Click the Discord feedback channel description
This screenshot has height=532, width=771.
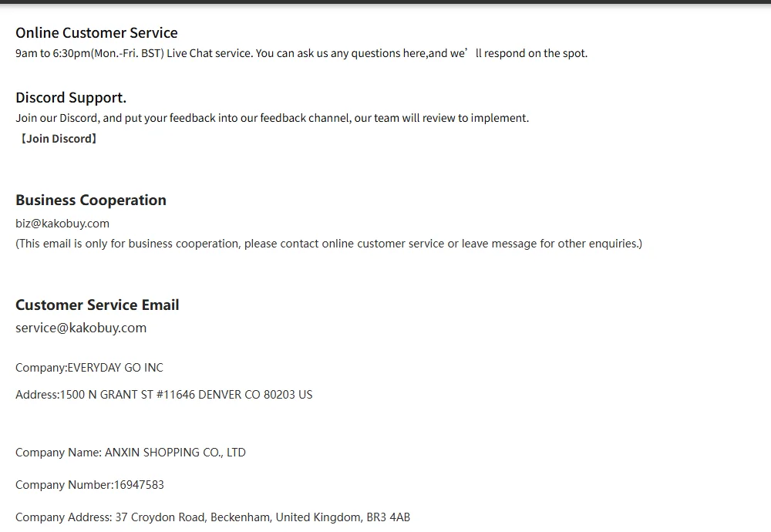point(272,118)
